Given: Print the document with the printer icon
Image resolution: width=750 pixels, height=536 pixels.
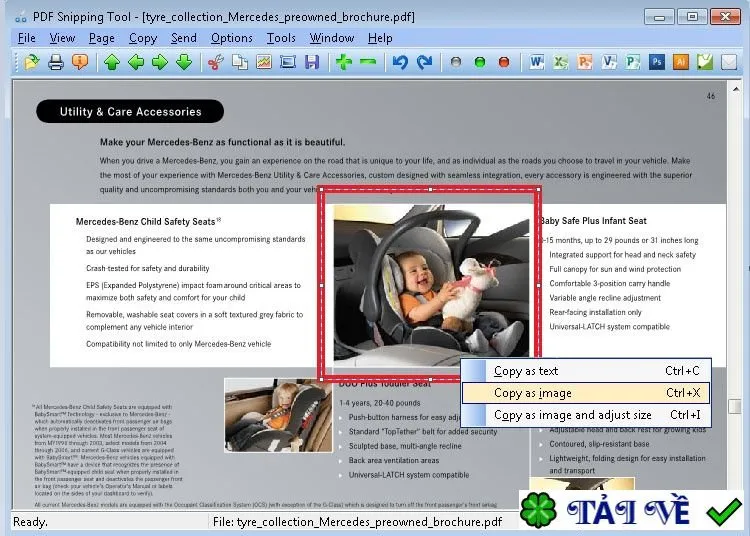Looking at the screenshot, I should pos(56,62).
